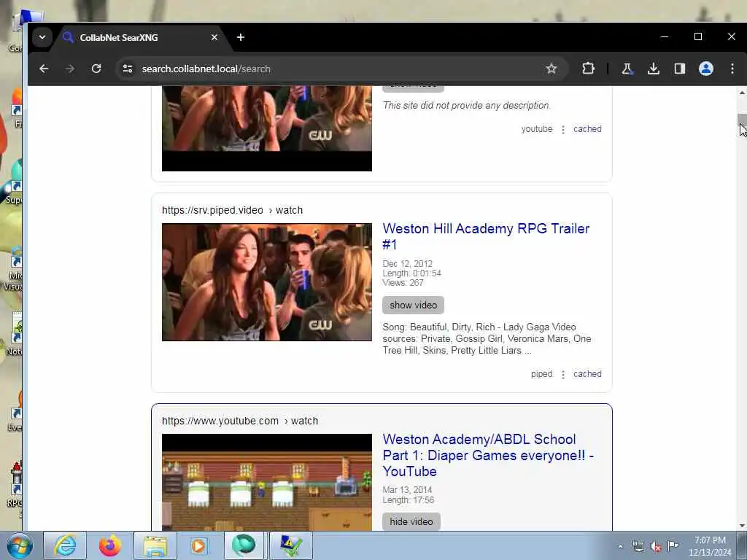747x560 pixels.
Task: Show video for Weston Hill Academy RPG Trailer
Action: 413,306
